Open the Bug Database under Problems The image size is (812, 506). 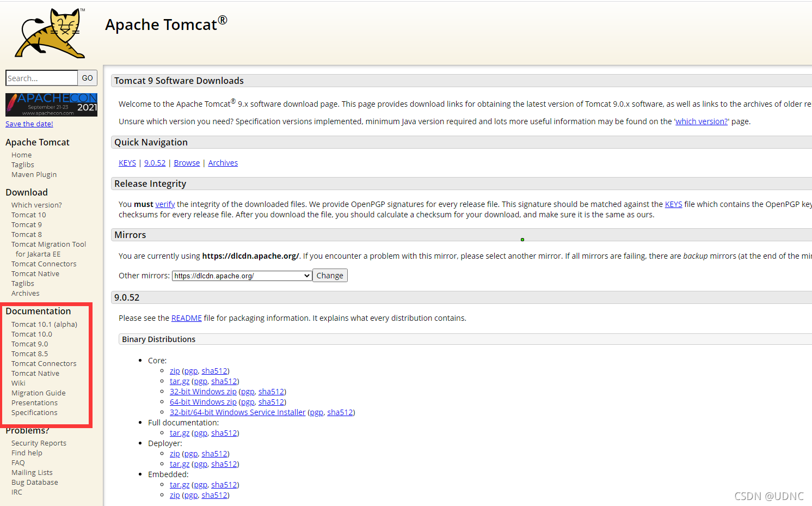point(34,482)
